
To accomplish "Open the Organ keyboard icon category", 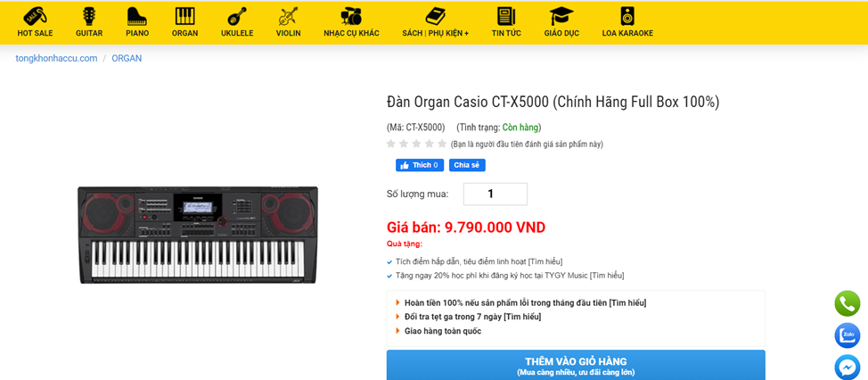I will [x=184, y=16].
